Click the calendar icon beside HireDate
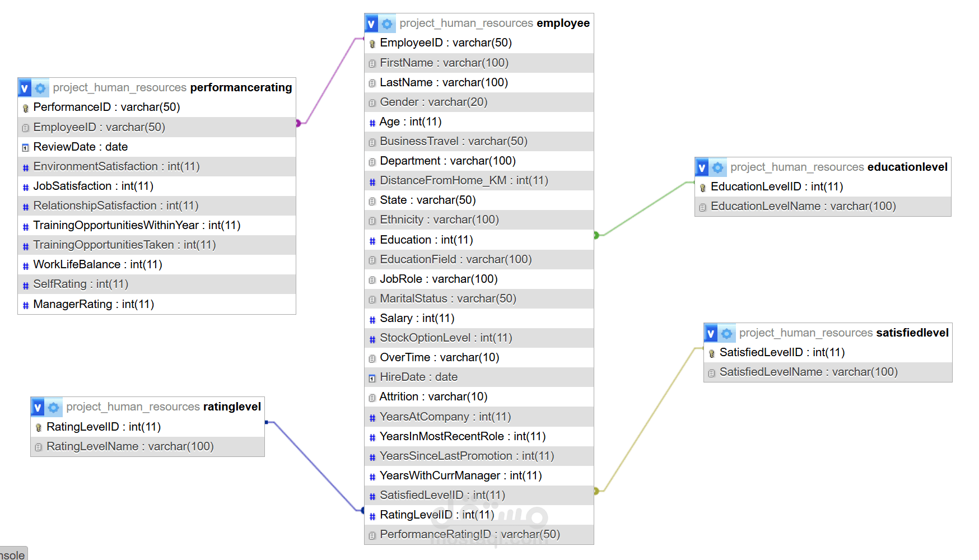Image resolution: width=979 pixels, height=560 pixels. [x=372, y=377]
